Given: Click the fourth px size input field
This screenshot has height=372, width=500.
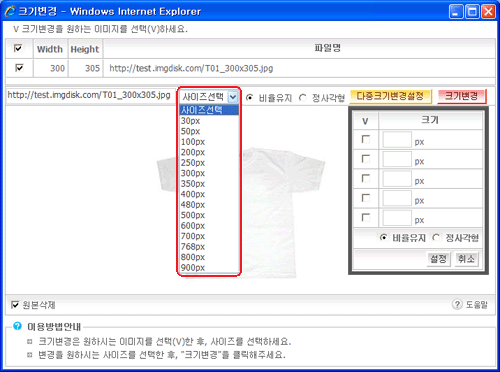Looking at the screenshot, I should [x=397, y=198].
